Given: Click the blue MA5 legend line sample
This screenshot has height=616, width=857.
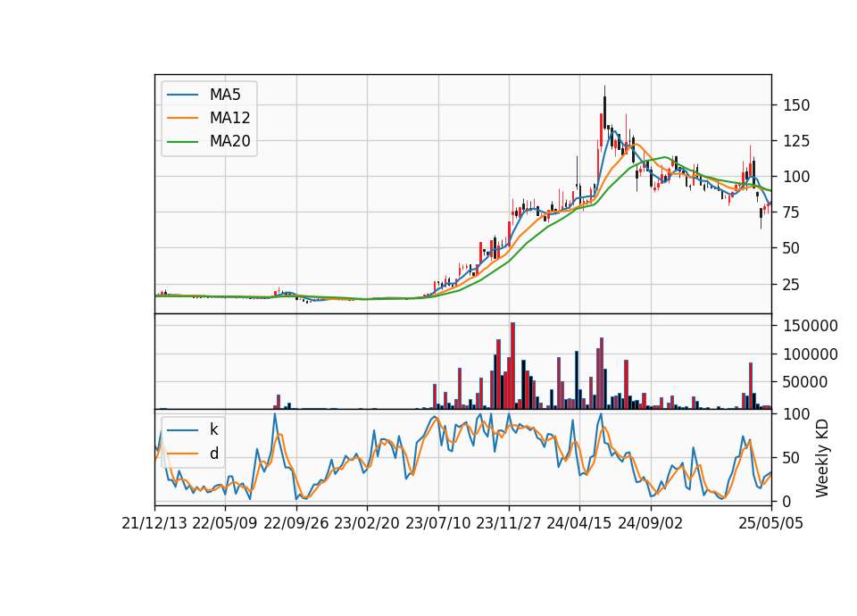Looking at the screenshot, I should click(x=182, y=96).
